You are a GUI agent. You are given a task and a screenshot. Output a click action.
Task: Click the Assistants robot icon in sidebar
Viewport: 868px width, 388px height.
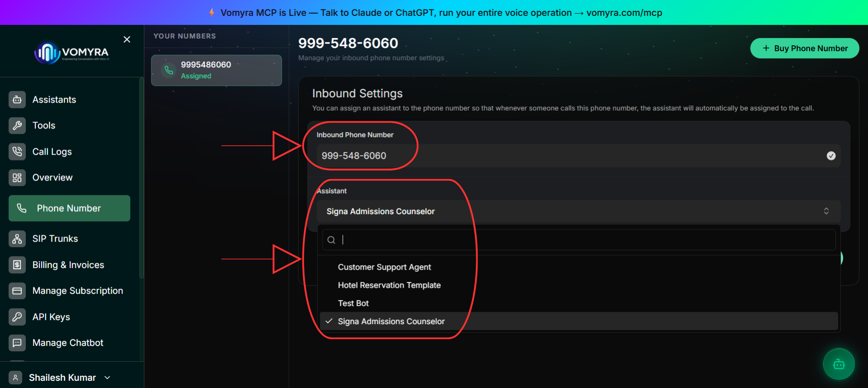[x=17, y=99]
